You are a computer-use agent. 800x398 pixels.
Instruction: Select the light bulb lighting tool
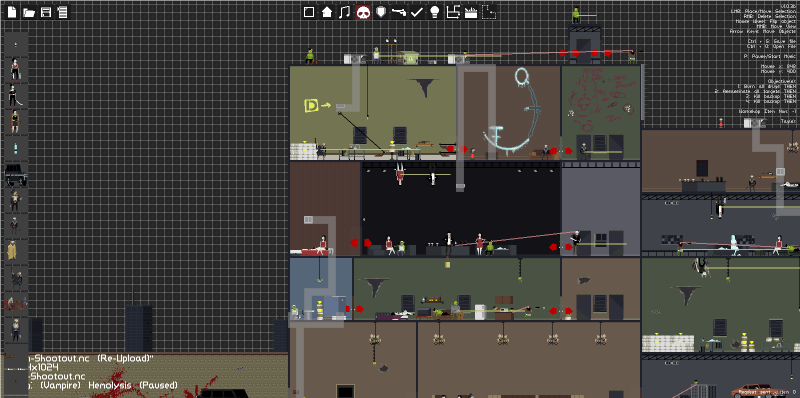click(x=434, y=12)
